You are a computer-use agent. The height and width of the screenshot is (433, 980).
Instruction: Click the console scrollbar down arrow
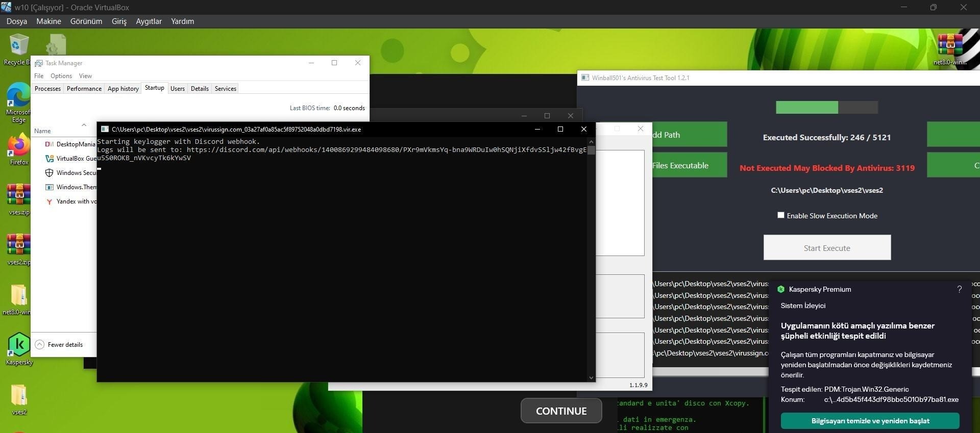click(591, 378)
